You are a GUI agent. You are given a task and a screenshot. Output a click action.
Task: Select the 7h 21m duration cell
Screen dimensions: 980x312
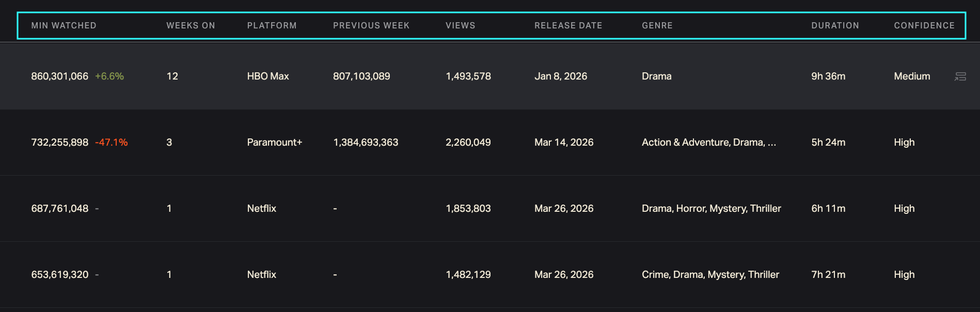click(828, 275)
